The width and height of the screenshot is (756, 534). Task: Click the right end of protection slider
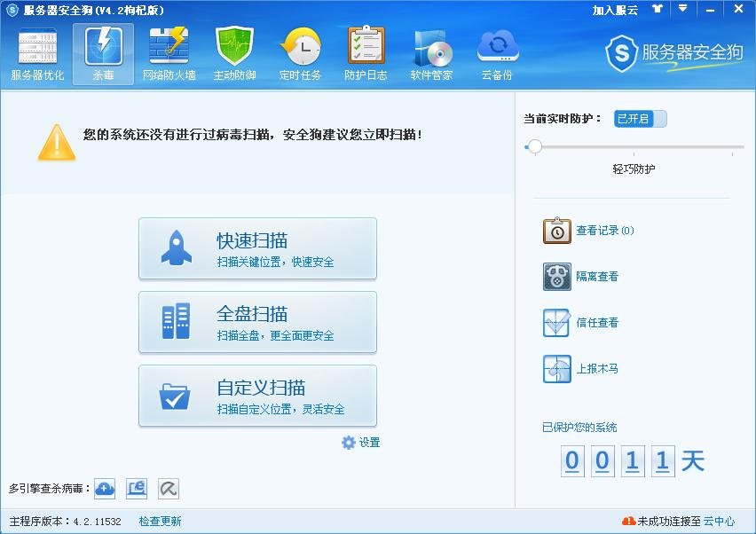(x=732, y=153)
